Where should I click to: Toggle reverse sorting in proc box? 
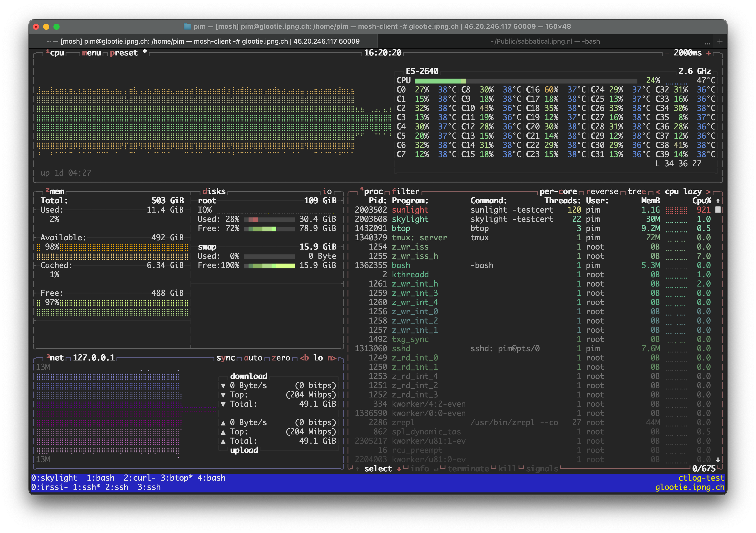tap(602, 192)
